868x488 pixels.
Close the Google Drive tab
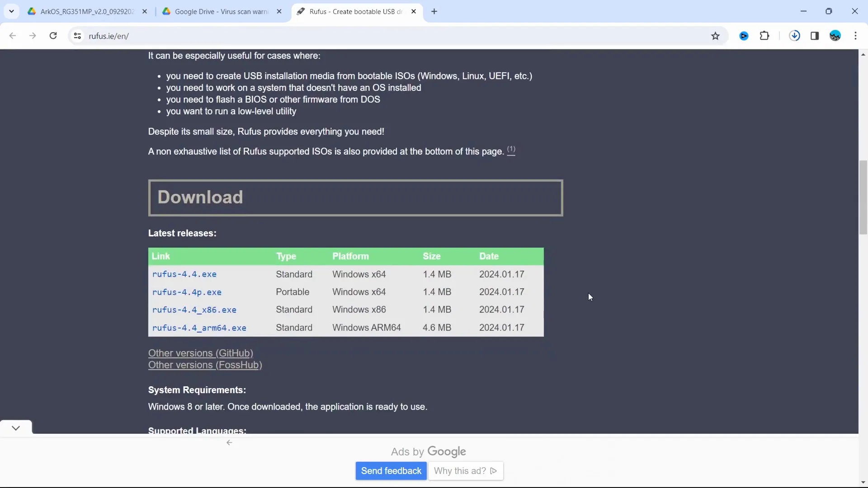[279, 11]
